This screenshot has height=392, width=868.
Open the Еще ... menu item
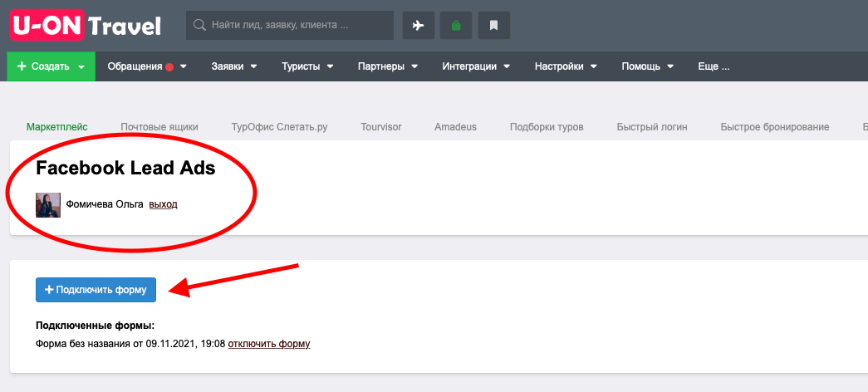coord(714,66)
